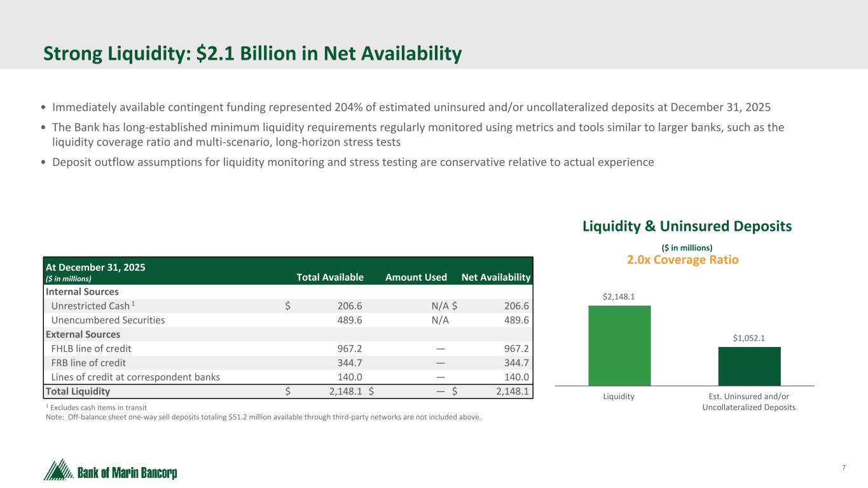Click the FHLB line of credit row

tap(288, 349)
